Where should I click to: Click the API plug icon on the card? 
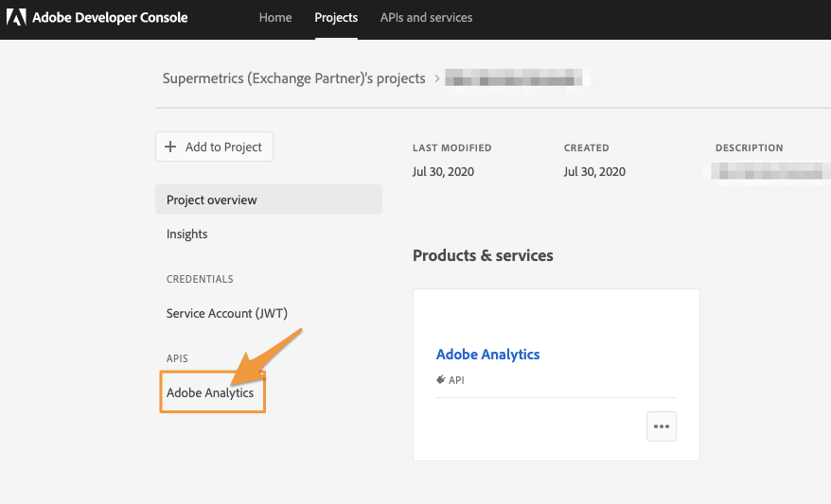[441, 380]
